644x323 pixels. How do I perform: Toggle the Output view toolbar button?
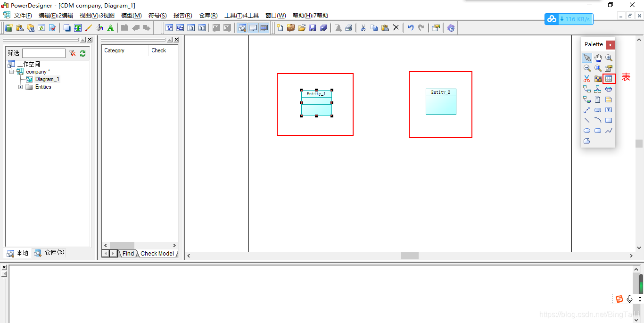point(253,28)
